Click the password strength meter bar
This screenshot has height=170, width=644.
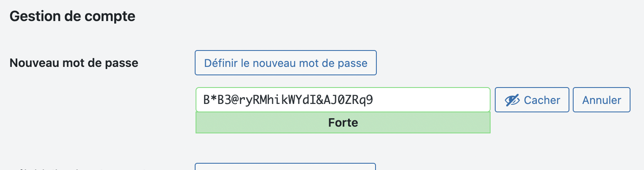(343, 123)
